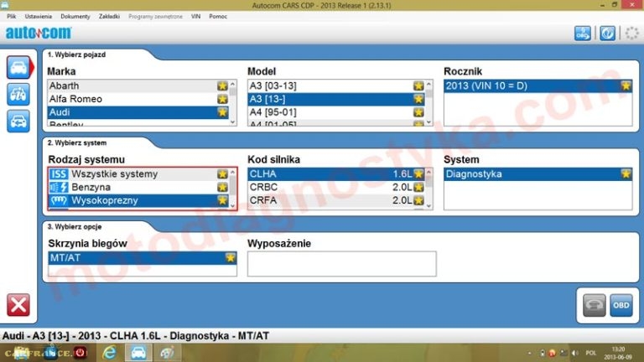Select Benzyna system type
The width and height of the screenshot is (644, 362).
point(138,187)
